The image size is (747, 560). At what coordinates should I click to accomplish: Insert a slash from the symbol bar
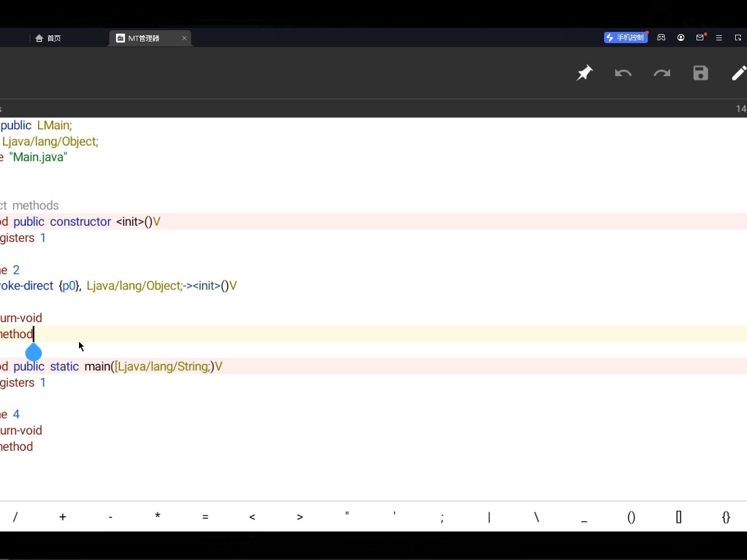(15, 517)
